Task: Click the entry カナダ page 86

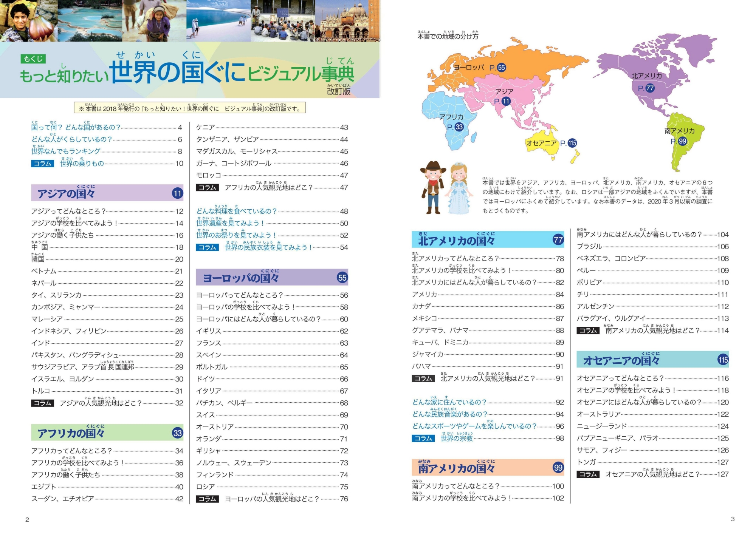Action: (x=488, y=306)
